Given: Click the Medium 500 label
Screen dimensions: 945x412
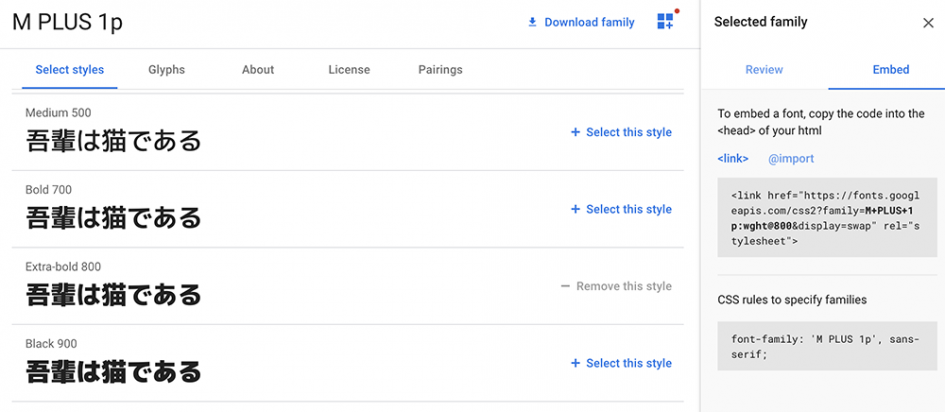Looking at the screenshot, I should (x=58, y=113).
